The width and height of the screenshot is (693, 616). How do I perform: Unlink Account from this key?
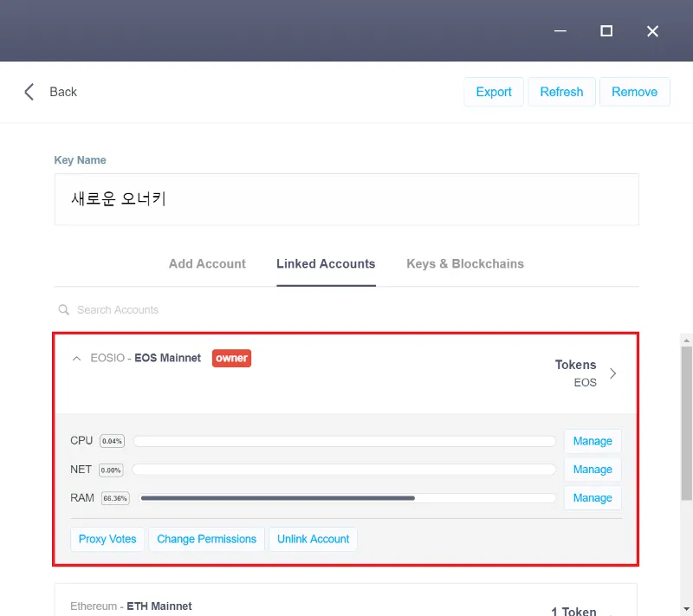tap(313, 539)
